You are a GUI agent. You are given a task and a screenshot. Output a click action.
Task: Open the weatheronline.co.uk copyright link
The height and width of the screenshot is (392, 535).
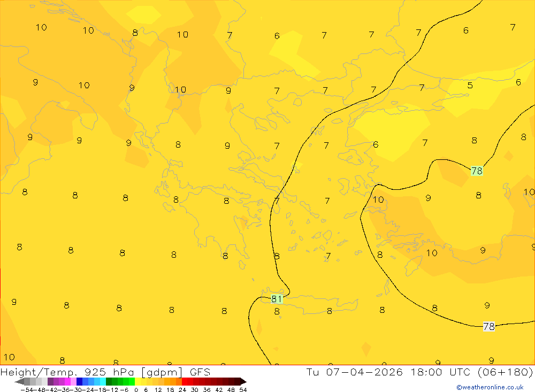pyautogui.click(x=490, y=387)
